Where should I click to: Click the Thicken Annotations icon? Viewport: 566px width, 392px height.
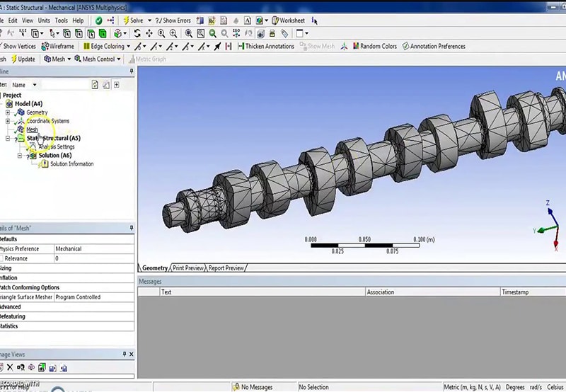click(x=265, y=46)
